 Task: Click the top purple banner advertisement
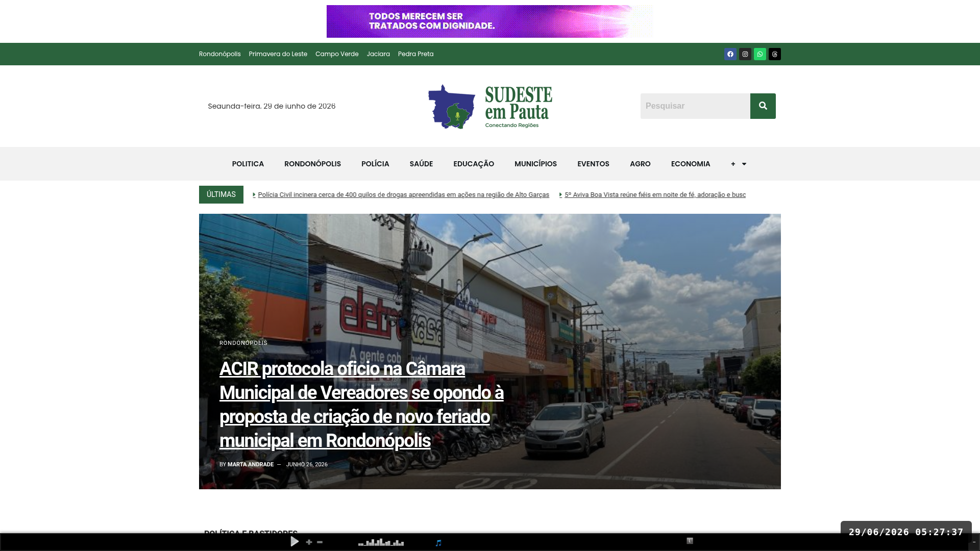tap(490, 21)
